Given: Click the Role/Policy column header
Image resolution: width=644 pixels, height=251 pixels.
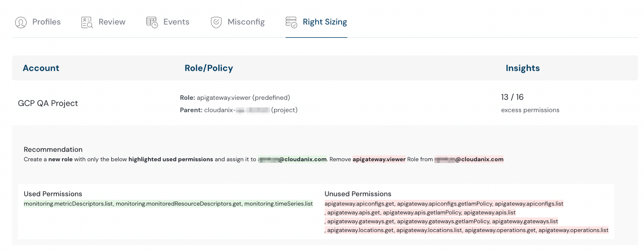Looking at the screenshot, I should pos(209,68).
